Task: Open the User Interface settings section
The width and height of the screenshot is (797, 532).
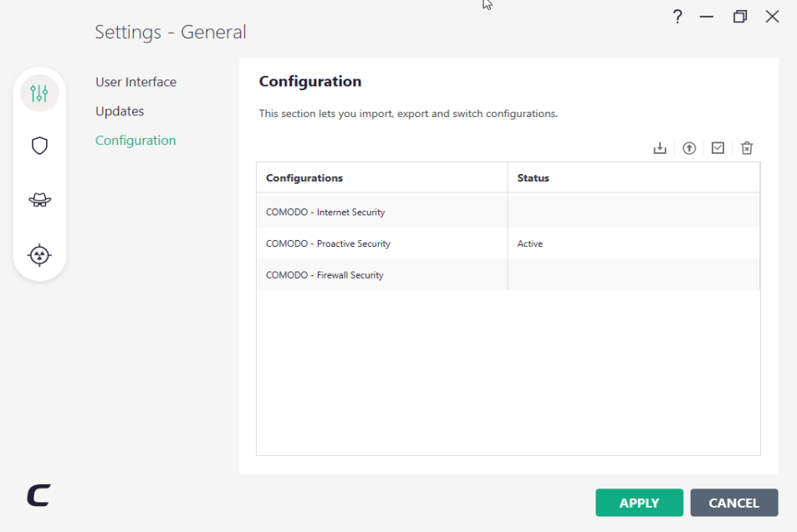Action: 135,82
